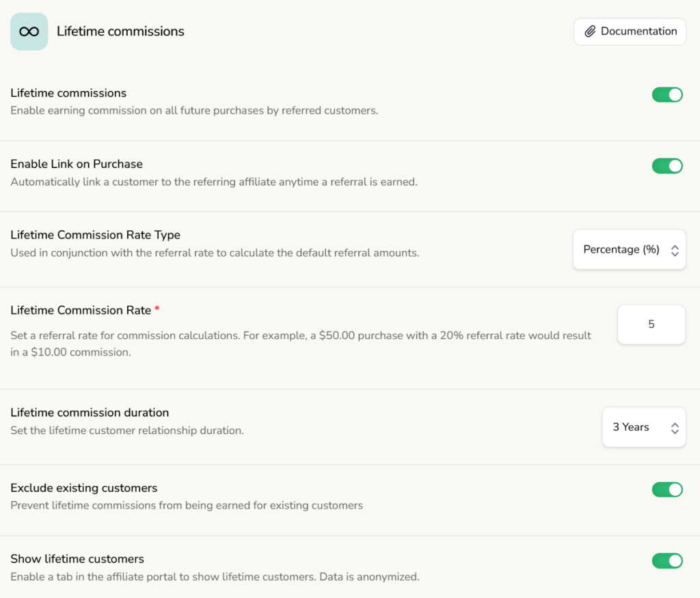
Task: Turn off Enable Link on Purchase
Action: pos(667,165)
